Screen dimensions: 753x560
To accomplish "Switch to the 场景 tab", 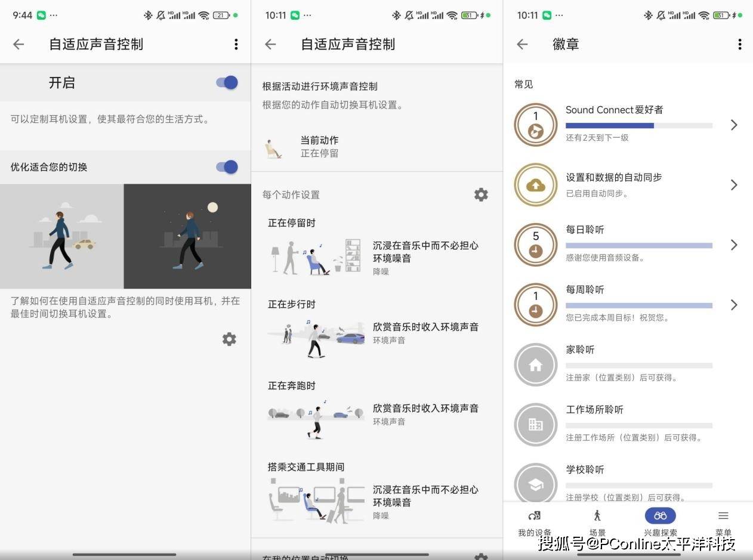I will coord(597,522).
